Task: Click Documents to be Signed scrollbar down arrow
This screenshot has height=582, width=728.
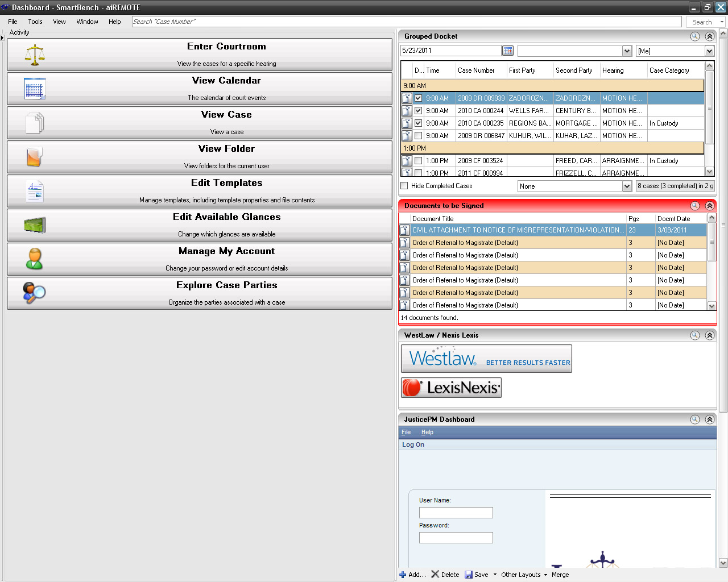Action: pyautogui.click(x=712, y=306)
